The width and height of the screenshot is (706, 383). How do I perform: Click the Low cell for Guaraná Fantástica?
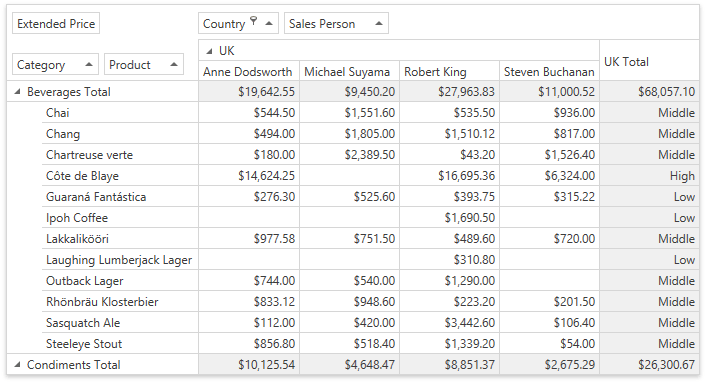649,197
